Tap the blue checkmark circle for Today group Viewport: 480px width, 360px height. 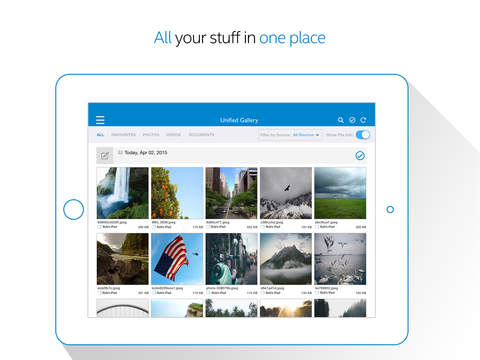pyautogui.click(x=360, y=155)
